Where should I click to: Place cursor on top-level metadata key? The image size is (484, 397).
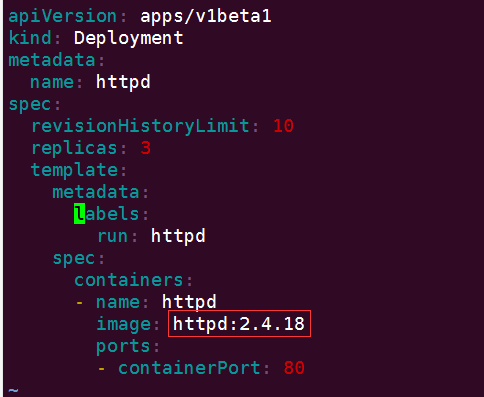pos(52,60)
